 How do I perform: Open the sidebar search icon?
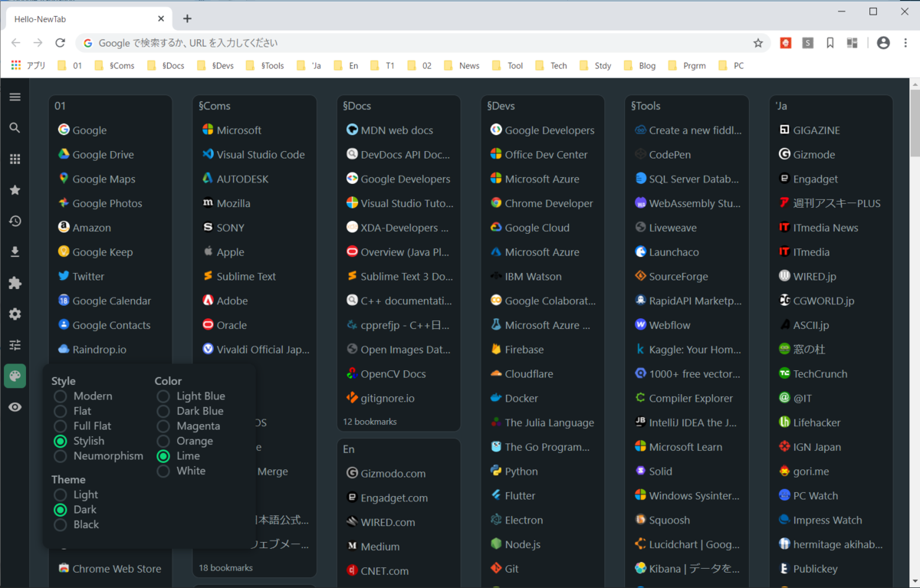[x=15, y=128]
